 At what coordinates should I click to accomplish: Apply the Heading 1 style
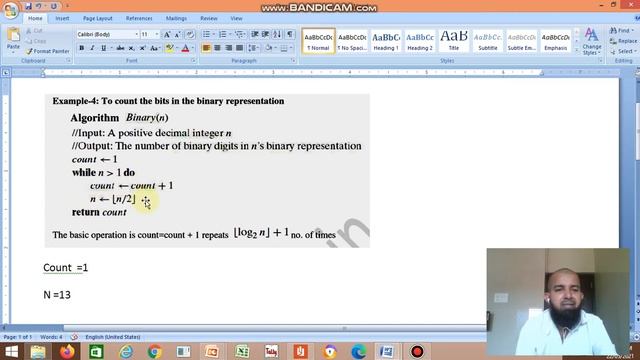(x=386, y=41)
